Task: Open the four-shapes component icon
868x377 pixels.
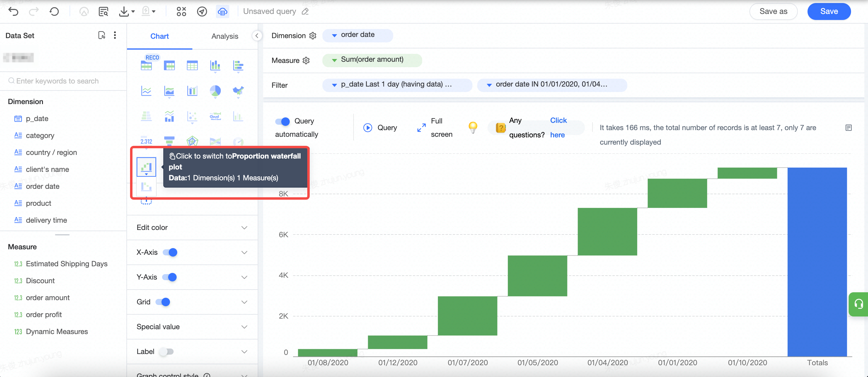Action: coord(181,11)
